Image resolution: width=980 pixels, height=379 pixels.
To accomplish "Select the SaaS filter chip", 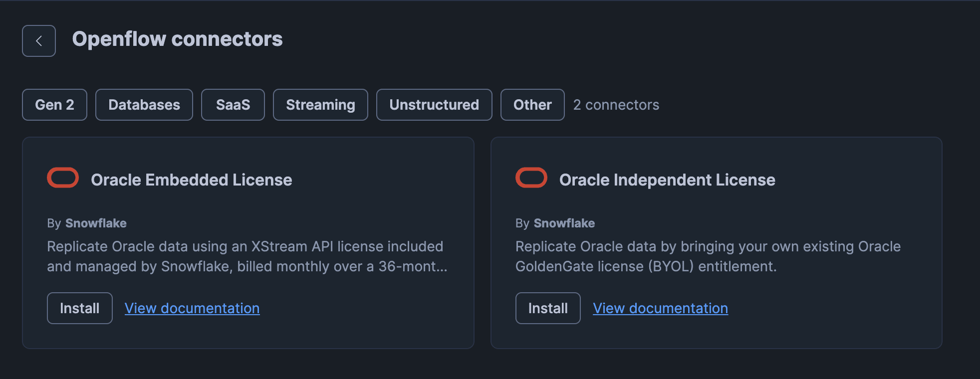I will 233,105.
